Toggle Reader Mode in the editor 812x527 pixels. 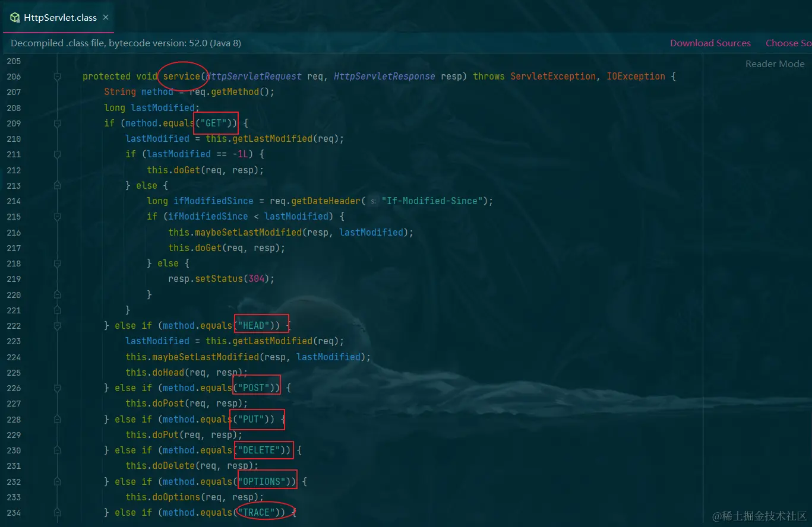775,64
